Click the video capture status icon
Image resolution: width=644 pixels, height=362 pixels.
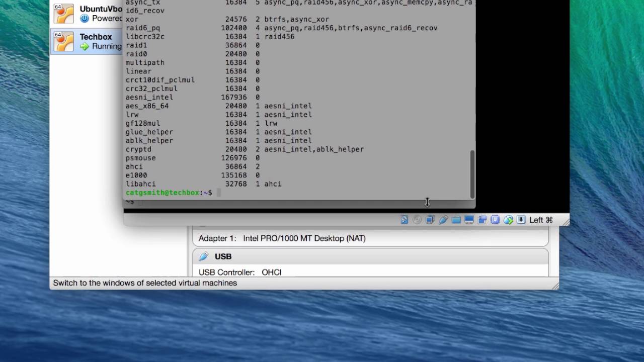482,220
